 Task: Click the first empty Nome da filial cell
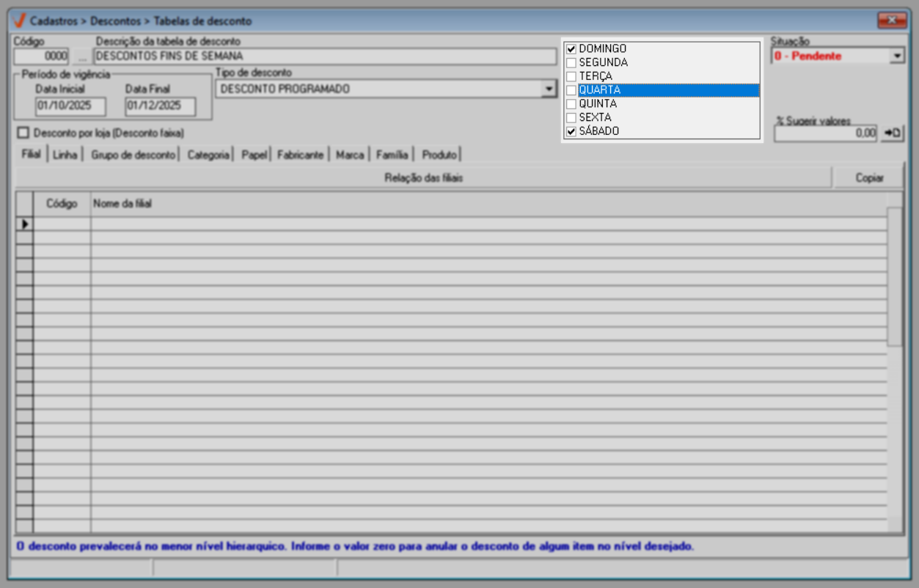pyautogui.click(x=489, y=224)
